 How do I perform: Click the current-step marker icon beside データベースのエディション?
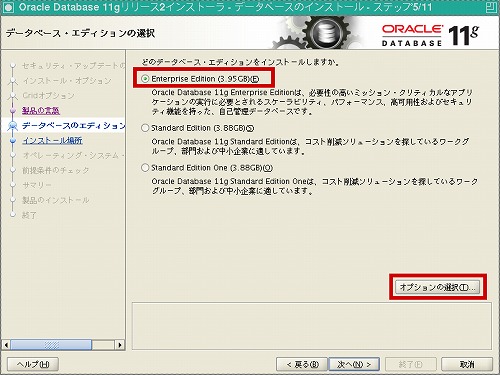(13, 126)
